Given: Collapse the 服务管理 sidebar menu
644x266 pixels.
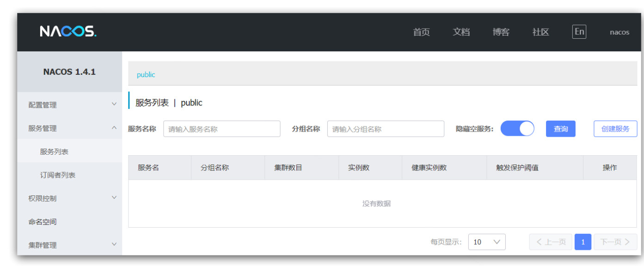Looking at the screenshot, I should point(69,128).
